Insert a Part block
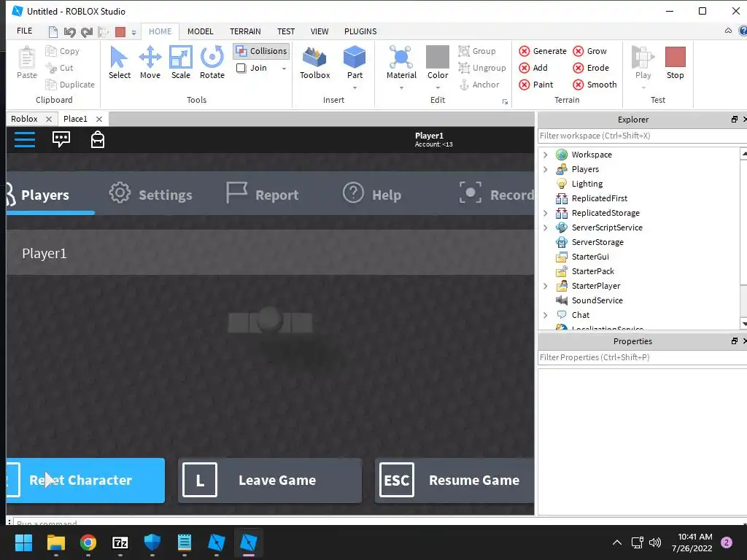Screen dimensions: 747x560 [355, 63]
